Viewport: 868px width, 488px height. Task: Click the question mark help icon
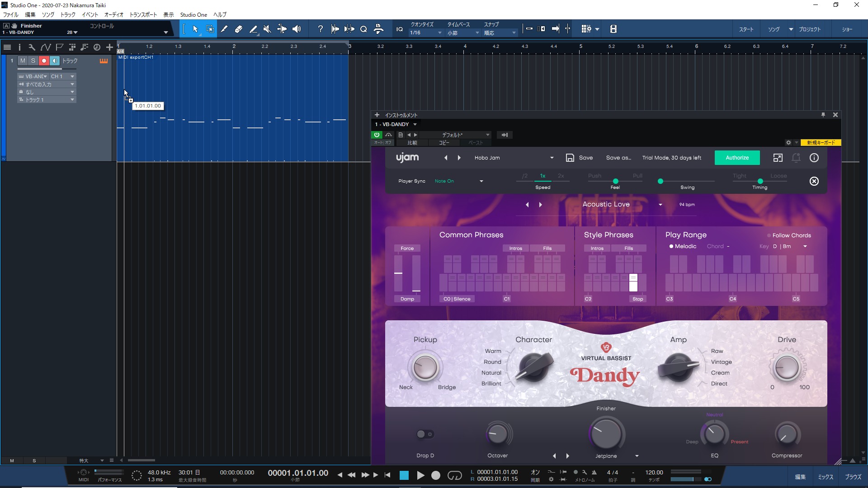pyautogui.click(x=321, y=29)
